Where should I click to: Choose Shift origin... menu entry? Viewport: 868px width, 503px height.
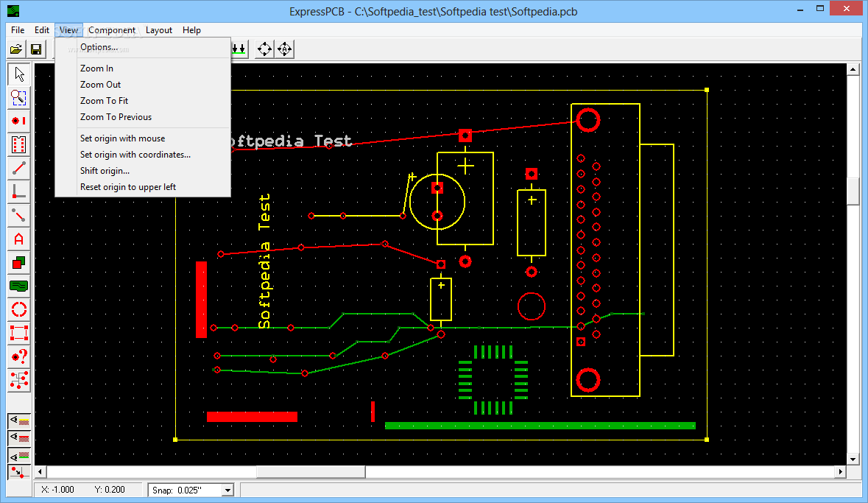(x=143, y=171)
